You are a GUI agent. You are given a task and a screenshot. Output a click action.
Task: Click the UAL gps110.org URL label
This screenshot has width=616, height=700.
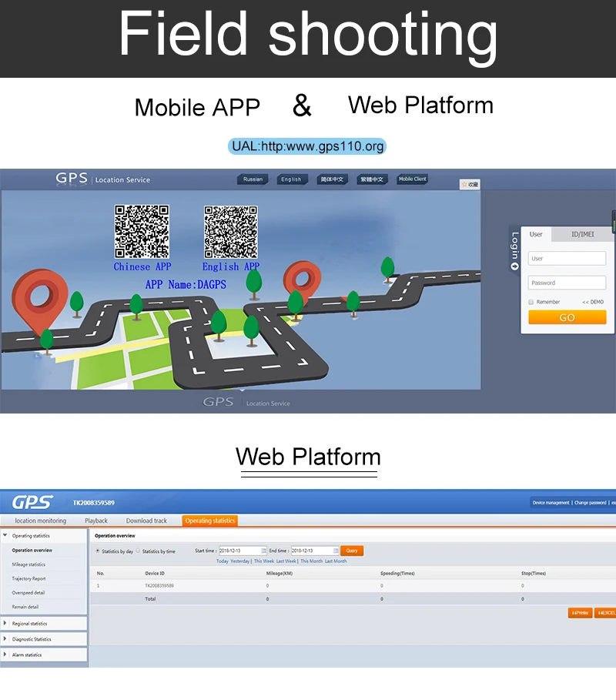(x=307, y=146)
